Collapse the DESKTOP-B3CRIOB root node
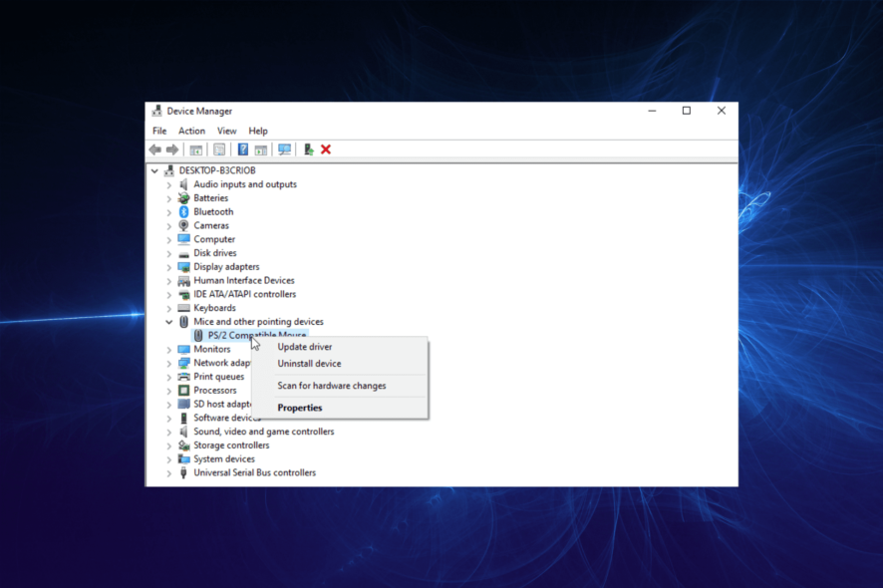 (x=154, y=170)
